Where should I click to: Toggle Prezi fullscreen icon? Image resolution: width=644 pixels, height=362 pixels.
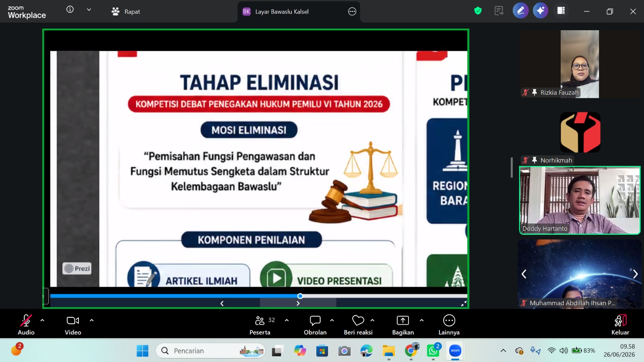click(x=464, y=304)
